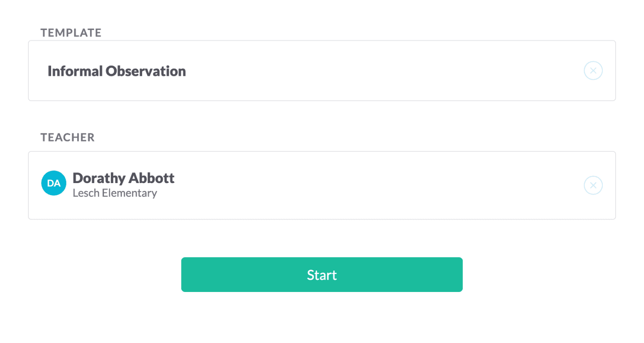Select the Informal Observation text

(x=117, y=71)
